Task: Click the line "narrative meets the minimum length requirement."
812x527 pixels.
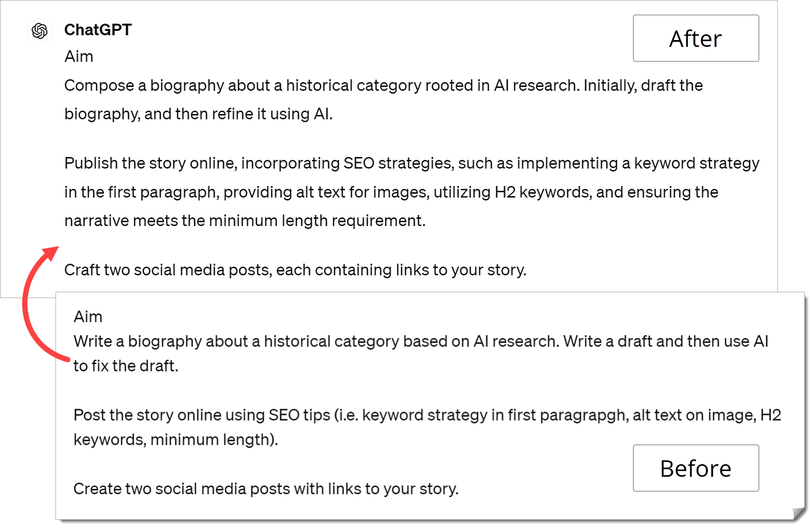Action: click(x=245, y=221)
